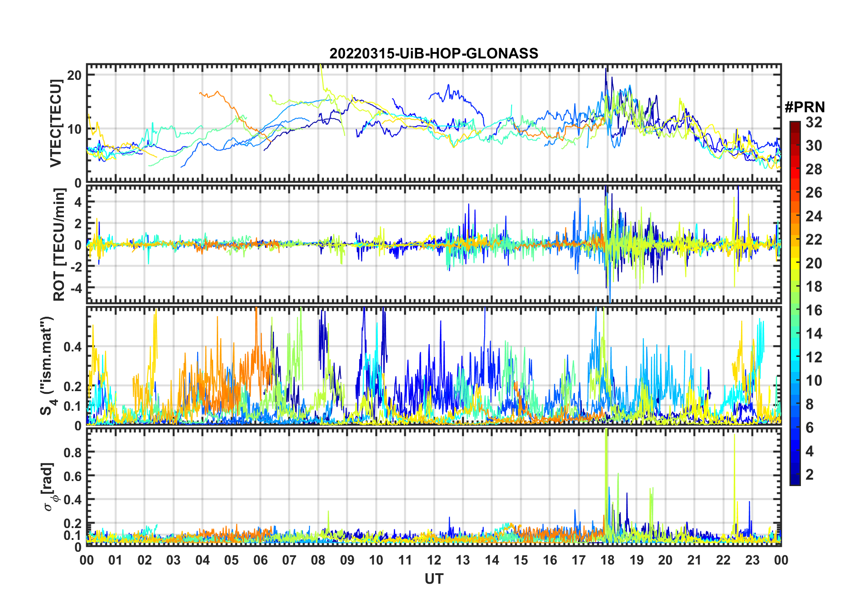This screenshot has width=868, height=607.
Task: Select the UT axis hour label "03"
Action: click(x=173, y=560)
